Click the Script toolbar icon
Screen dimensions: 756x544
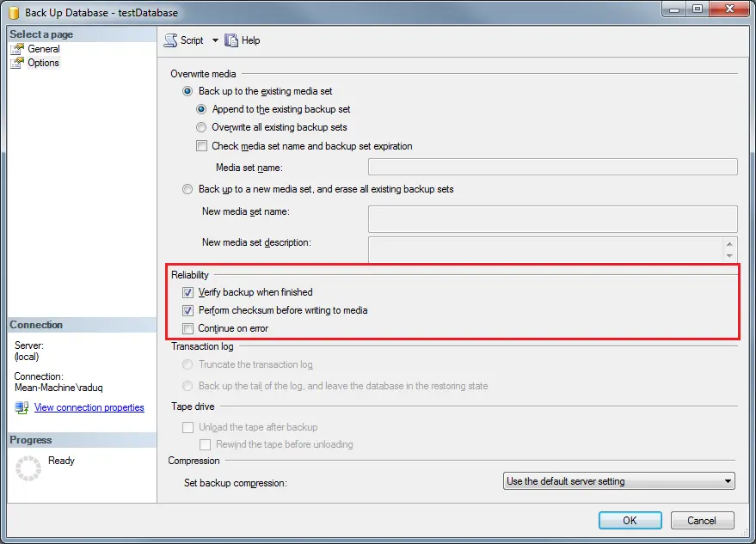coord(170,40)
